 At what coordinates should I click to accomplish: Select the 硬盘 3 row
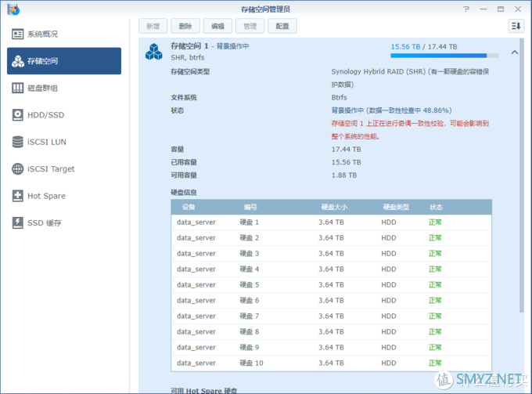click(x=331, y=254)
